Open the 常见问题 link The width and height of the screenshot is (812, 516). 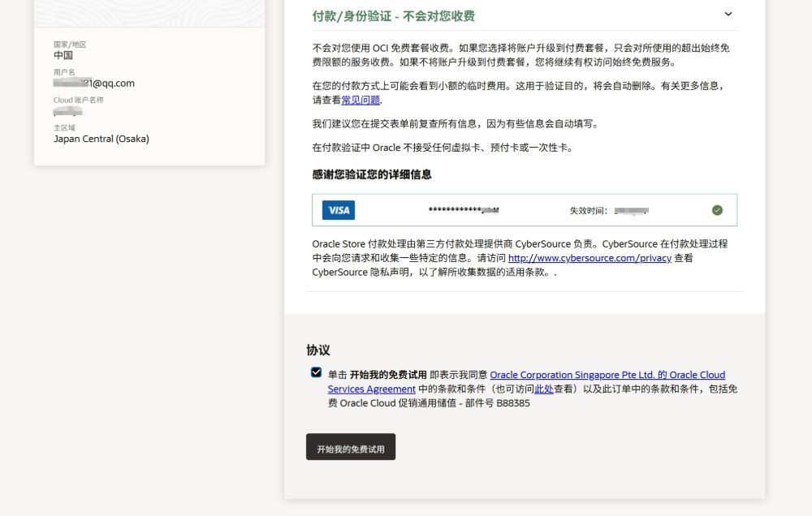click(361, 100)
